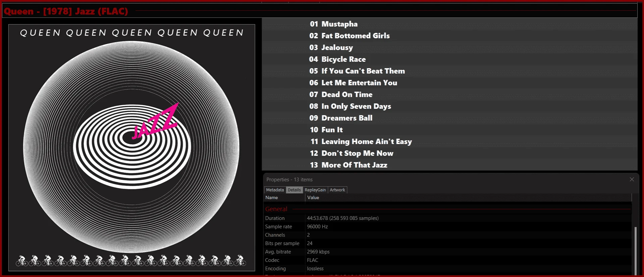
Task: Click the Channels value 2
Action: click(308, 235)
